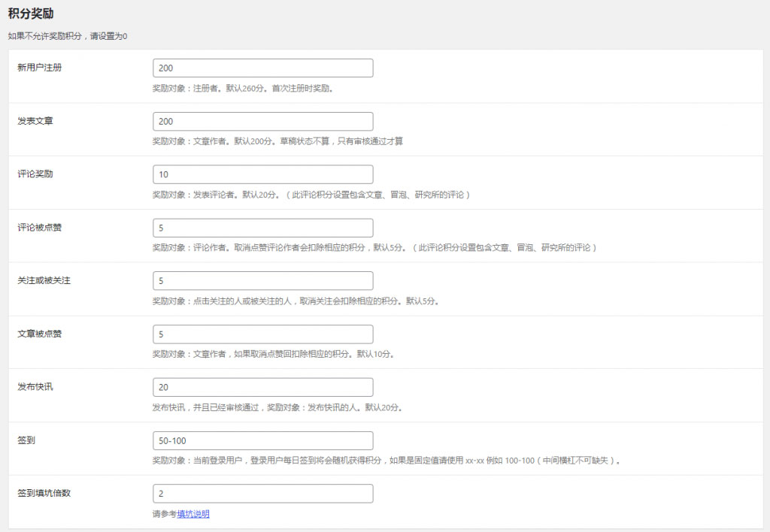Click the 发表文章 row label
770x532 pixels.
tap(35, 121)
